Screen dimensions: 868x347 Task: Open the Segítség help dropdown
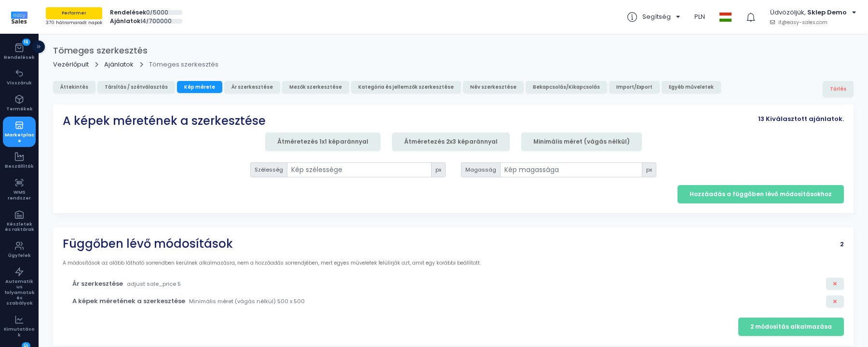[x=653, y=17]
